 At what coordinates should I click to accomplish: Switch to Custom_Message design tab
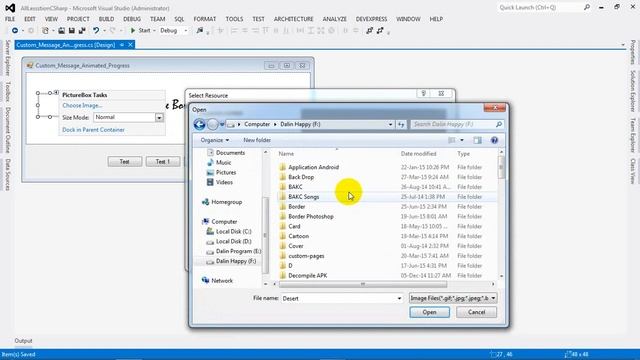(x=66, y=45)
